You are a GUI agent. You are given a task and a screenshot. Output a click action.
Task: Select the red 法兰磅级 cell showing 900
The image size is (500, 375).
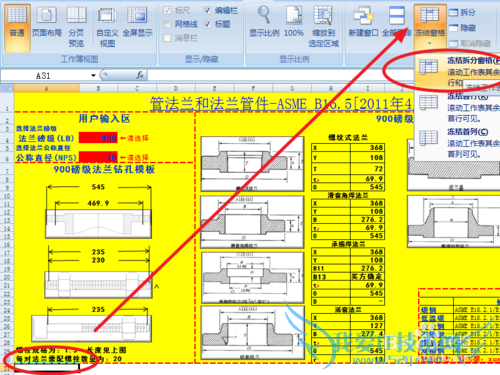pos(98,138)
